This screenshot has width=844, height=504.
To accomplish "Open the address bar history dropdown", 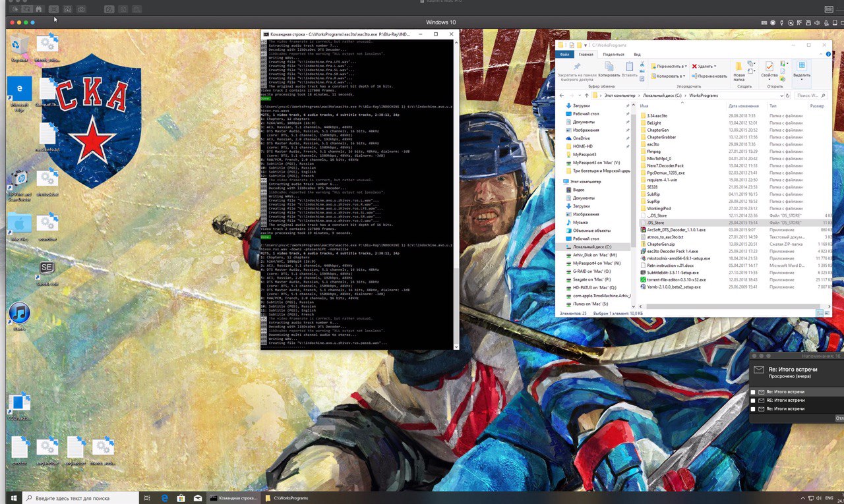I will [x=781, y=96].
